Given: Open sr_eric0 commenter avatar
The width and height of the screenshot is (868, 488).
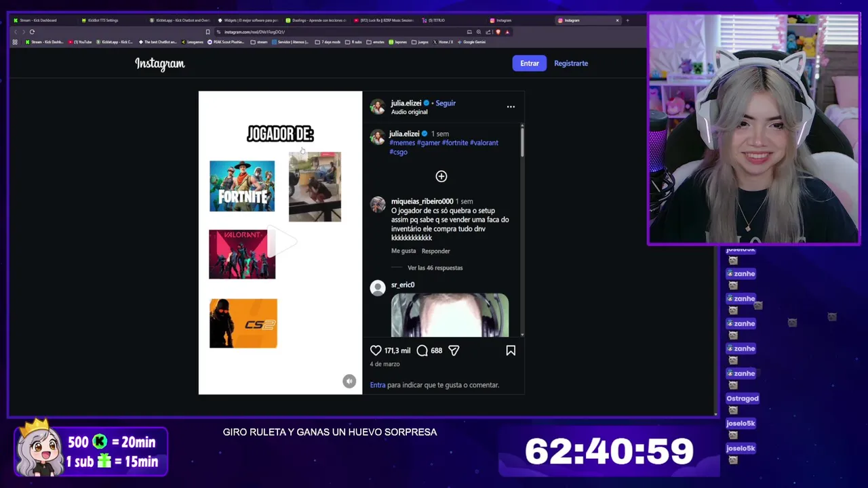Looking at the screenshot, I should coord(378,288).
